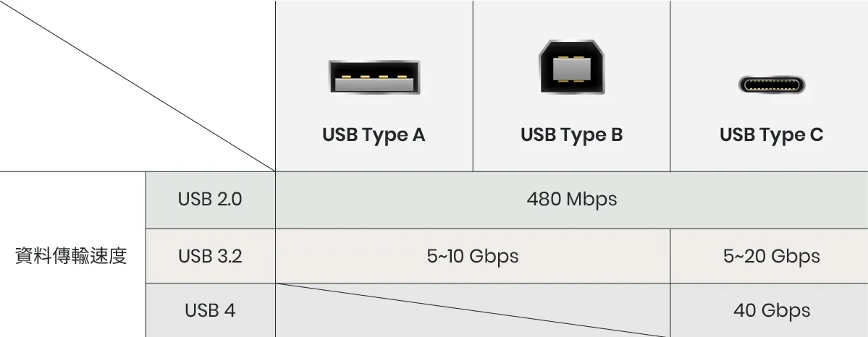Screen dimensions: 868x337
Task: Click the USB 2.0 row header
Action: point(210,200)
